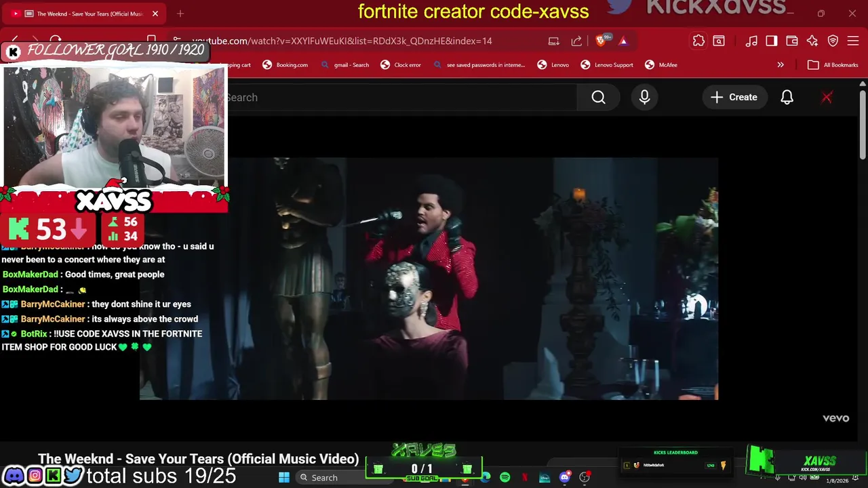Click the YouTube search input field
This screenshot has height=488, width=868.
pos(400,98)
